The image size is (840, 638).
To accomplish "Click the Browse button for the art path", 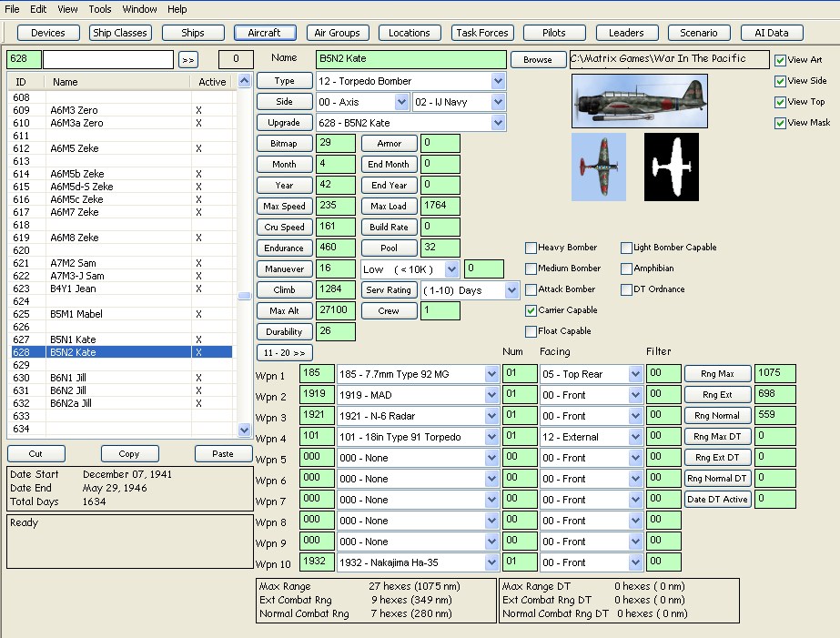I will [x=537, y=59].
